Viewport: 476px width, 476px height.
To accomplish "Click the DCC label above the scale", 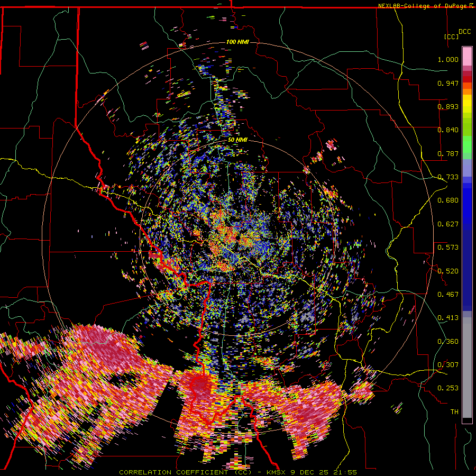I will 465,32.
